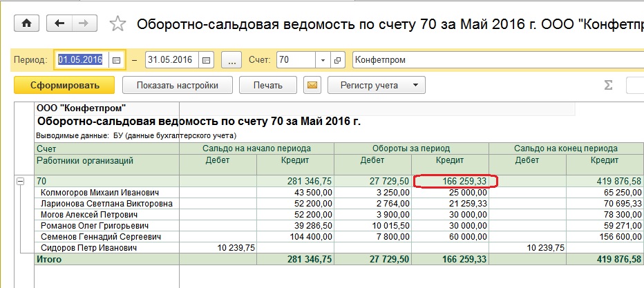Click Семенов opening credit 104 400,00
Screen dimensions: 644x288
[295, 237]
